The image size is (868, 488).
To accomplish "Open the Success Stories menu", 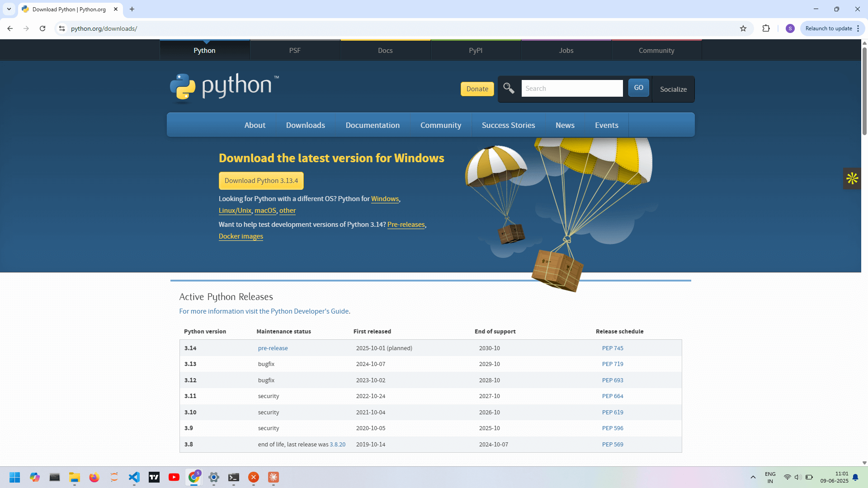I will (x=508, y=125).
